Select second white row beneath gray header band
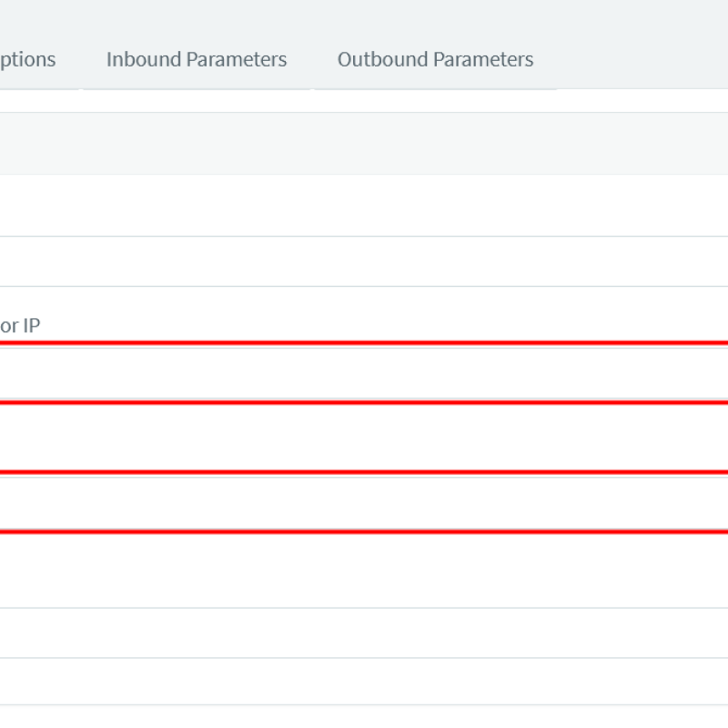The width and height of the screenshot is (728, 728). 364,261
